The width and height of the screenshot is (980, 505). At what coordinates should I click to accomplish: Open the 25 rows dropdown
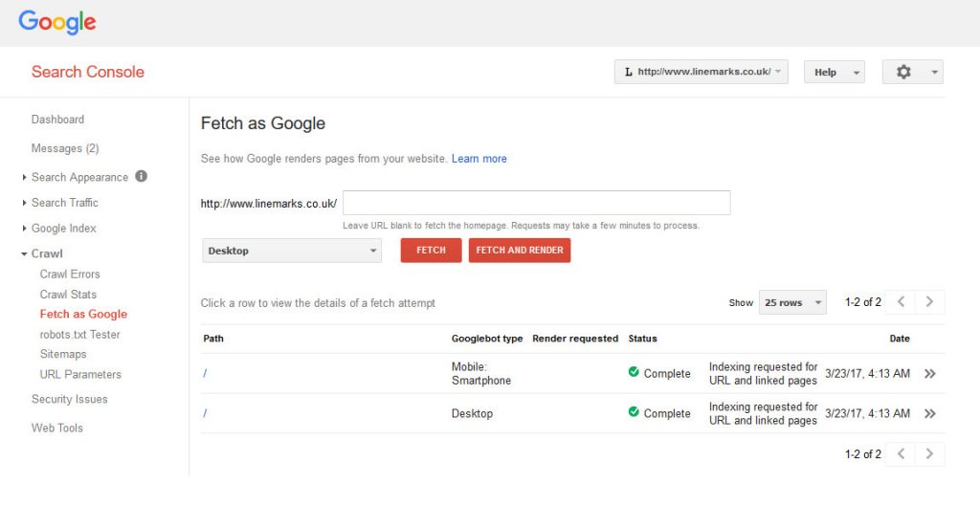(x=792, y=302)
